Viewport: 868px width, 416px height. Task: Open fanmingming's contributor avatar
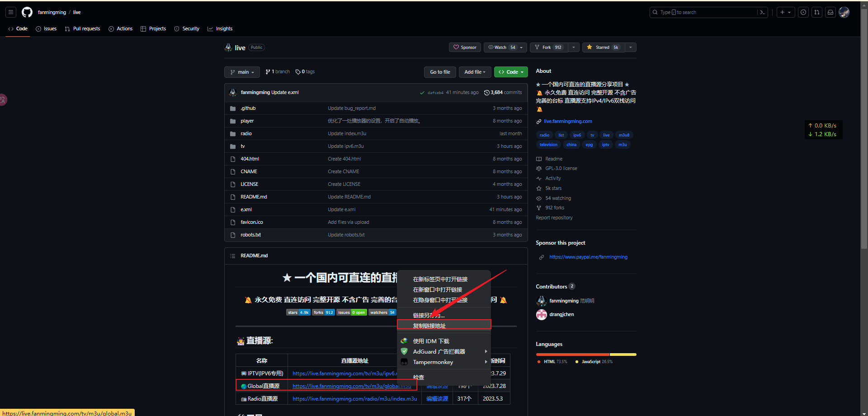click(x=541, y=301)
